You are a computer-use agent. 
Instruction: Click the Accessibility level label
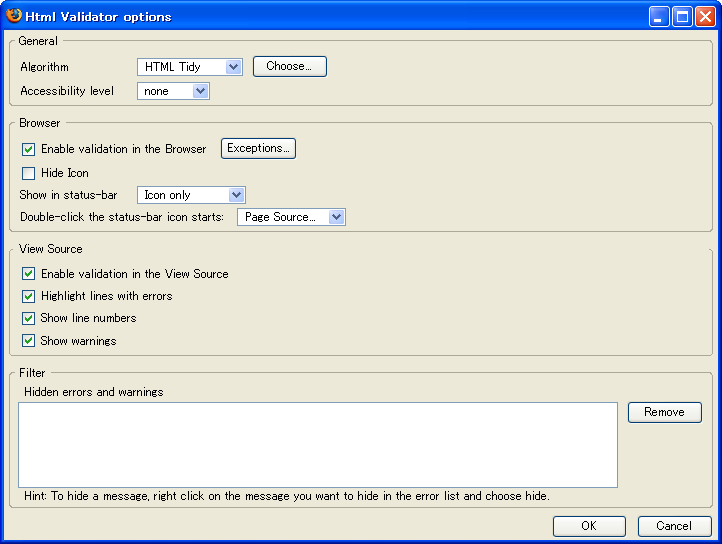tap(67, 91)
